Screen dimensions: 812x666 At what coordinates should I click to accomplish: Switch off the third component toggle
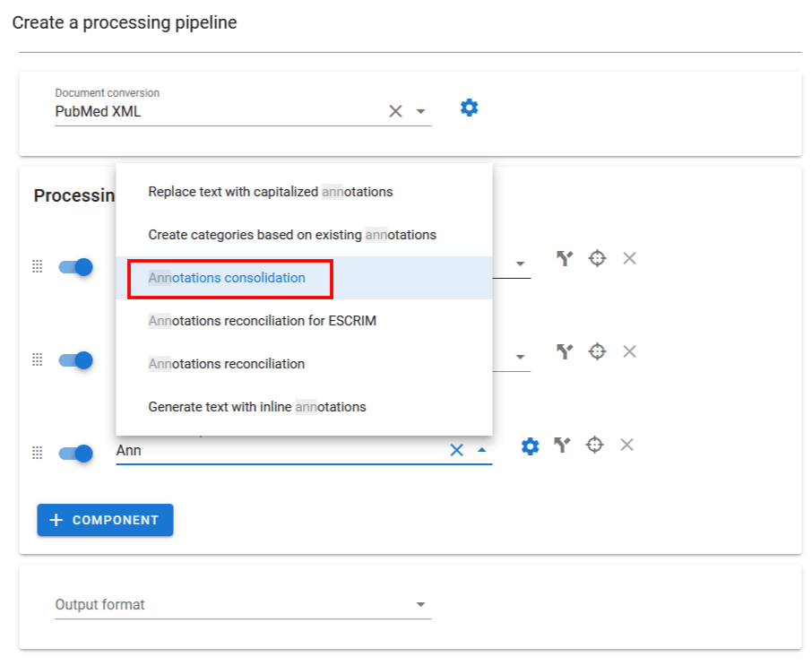point(76,454)
